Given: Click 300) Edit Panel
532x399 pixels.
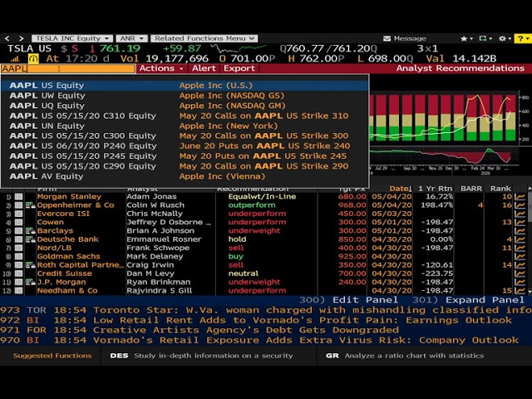Looking at the screenshot, I should pyautogui.click(x=348, y=300).
